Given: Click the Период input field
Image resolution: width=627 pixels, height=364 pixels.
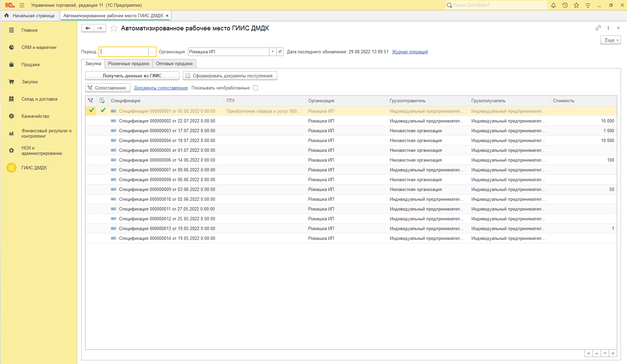Looking at the screenshot, I should (x=124, y=52).
